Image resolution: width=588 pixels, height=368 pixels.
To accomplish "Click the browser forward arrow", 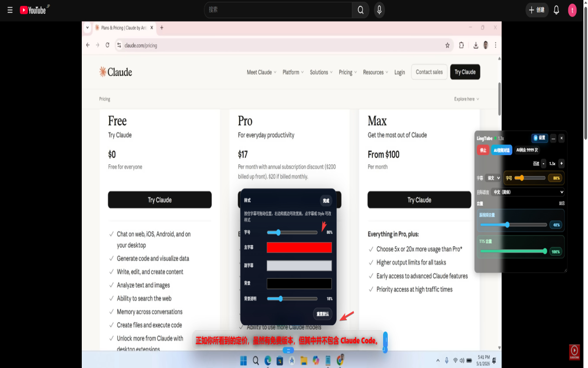I will [x=97, y=45].
